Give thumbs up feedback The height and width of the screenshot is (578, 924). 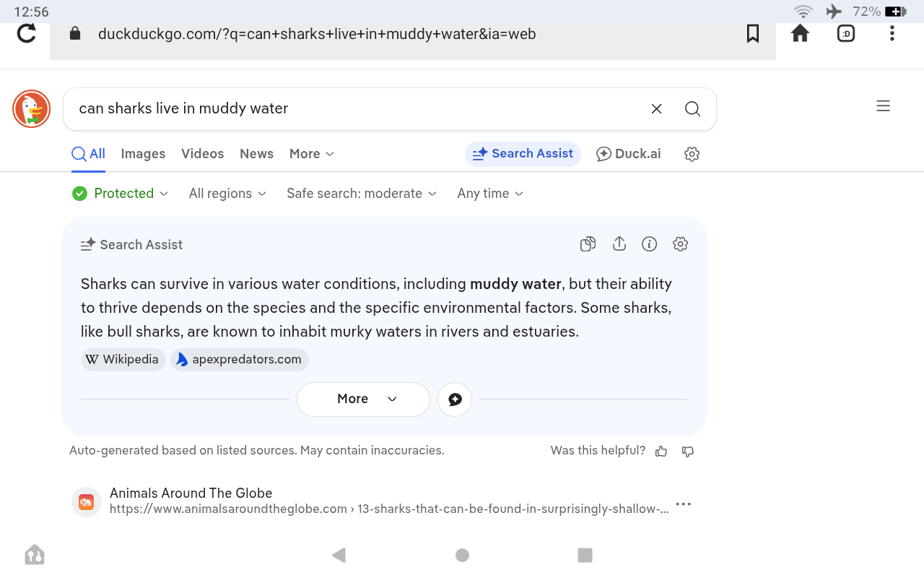click(x=661, y=451)
